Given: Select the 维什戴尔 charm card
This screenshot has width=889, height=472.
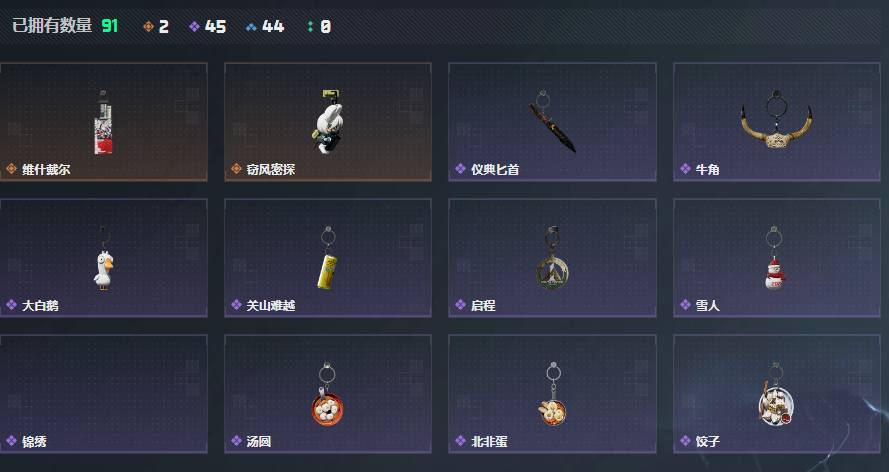Looking at the screenshot, I should (103, 122).
